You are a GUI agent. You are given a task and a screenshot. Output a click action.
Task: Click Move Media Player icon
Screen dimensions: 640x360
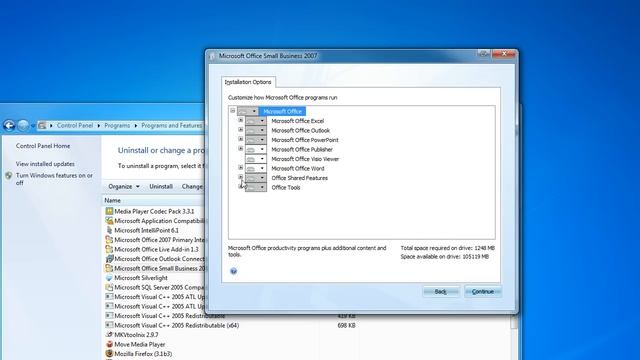point(109,344)
